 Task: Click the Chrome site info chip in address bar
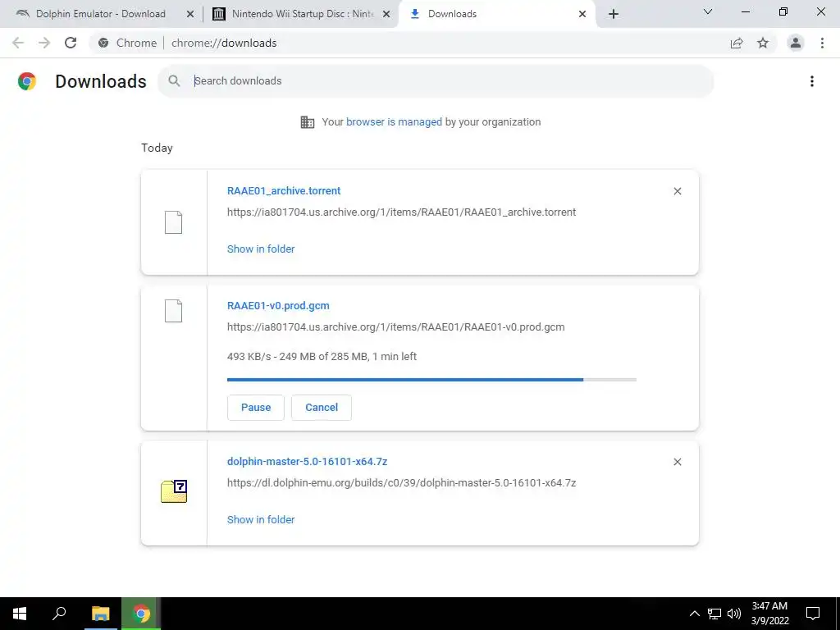[x=127, y=43]
